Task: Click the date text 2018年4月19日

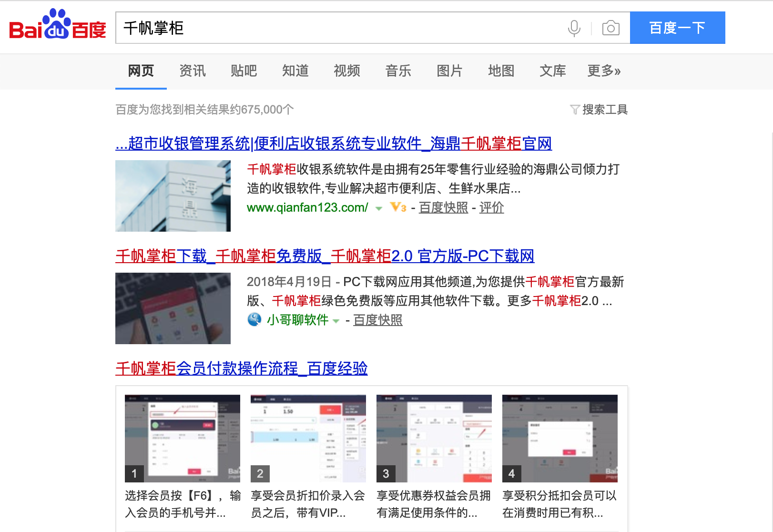Action: pyautogui.click(x=289, y=282)
